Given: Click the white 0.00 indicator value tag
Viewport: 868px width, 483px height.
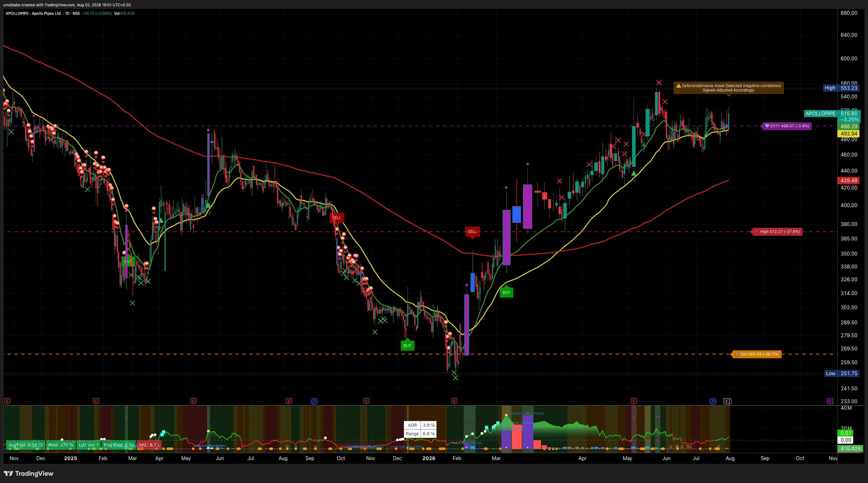Looking at the screenshot, I should point(846,440).
